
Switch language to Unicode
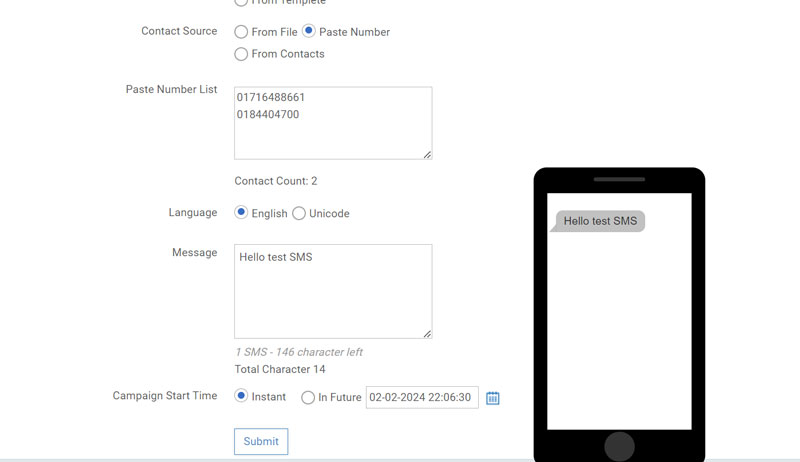tap(299, 214)
